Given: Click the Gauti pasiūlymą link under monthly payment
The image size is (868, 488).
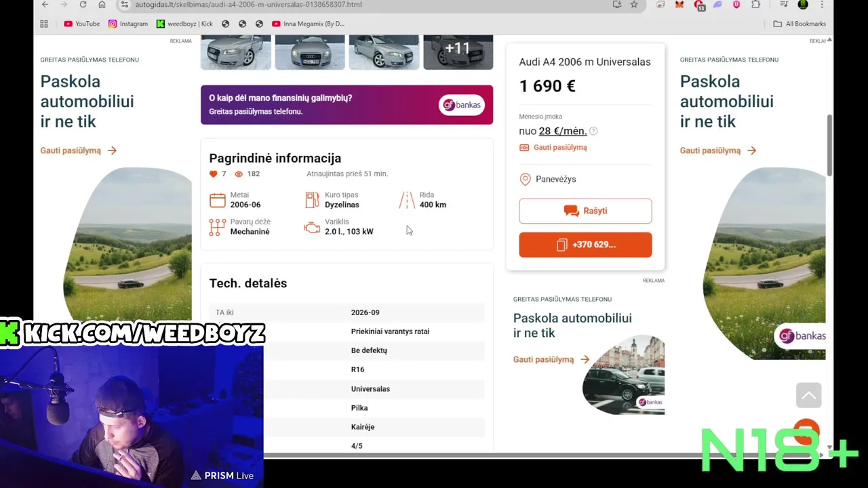Looking at the screenshot, I should pyautogui.click(x=553, y=147).
